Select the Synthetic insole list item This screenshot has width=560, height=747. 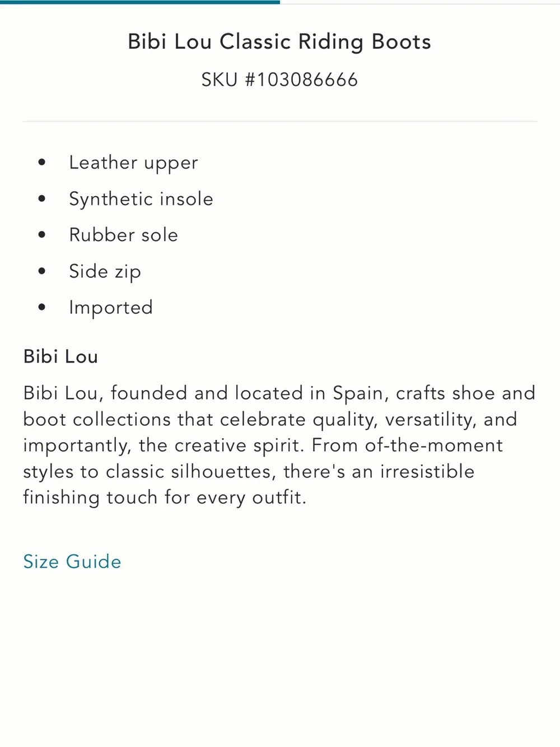pos(141,199)
